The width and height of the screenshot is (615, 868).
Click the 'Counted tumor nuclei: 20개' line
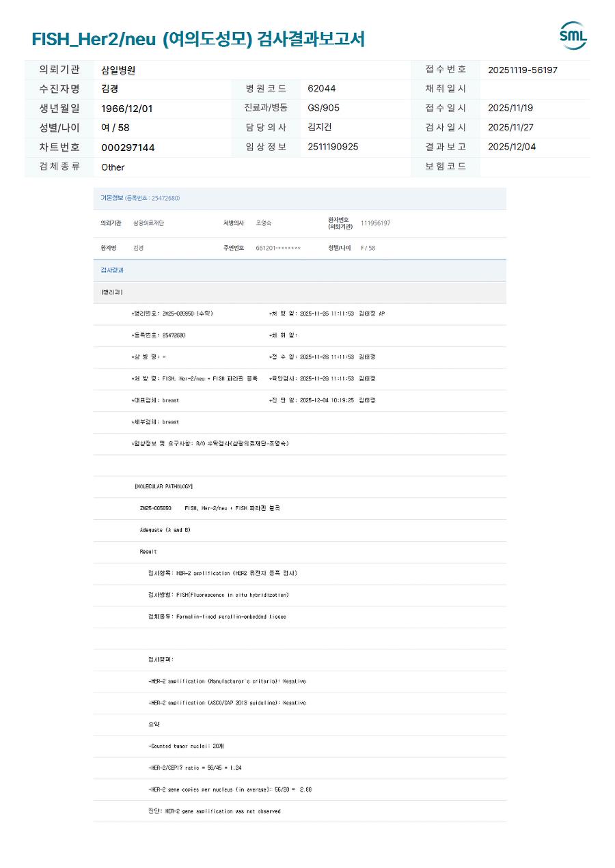[186, 746]
